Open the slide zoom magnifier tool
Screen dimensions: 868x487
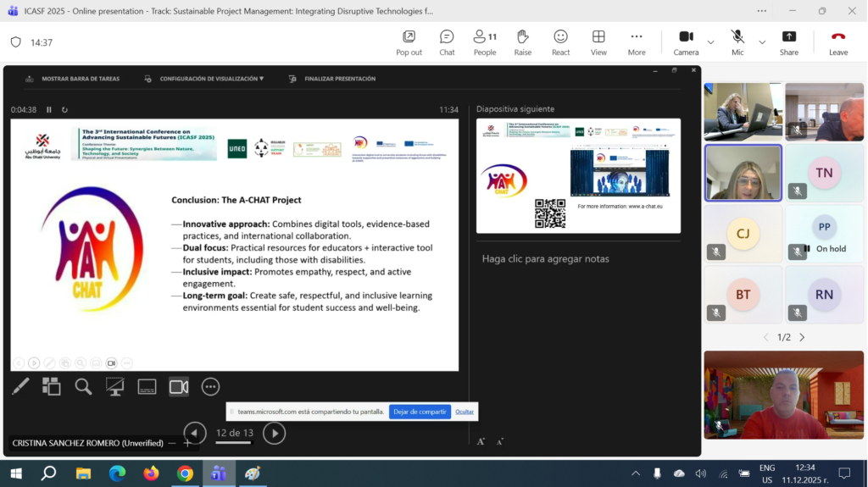click(x=83, y=386)
